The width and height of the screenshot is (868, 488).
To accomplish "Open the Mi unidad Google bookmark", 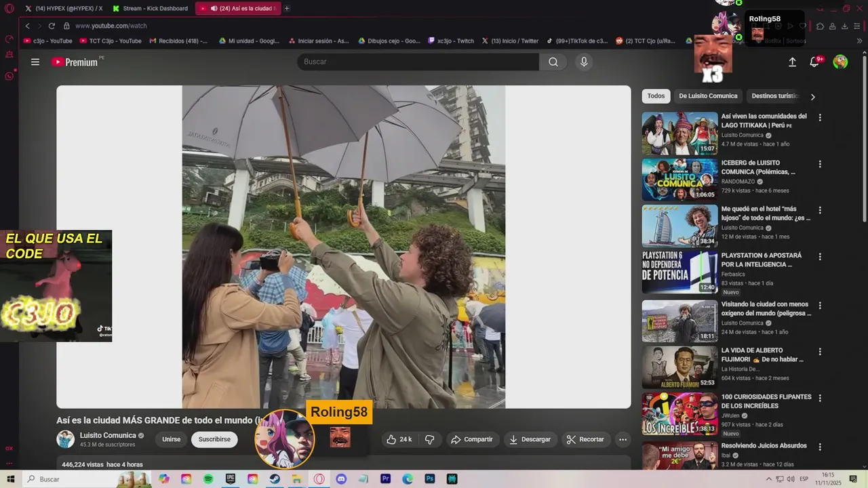I will tap(249, 41).
